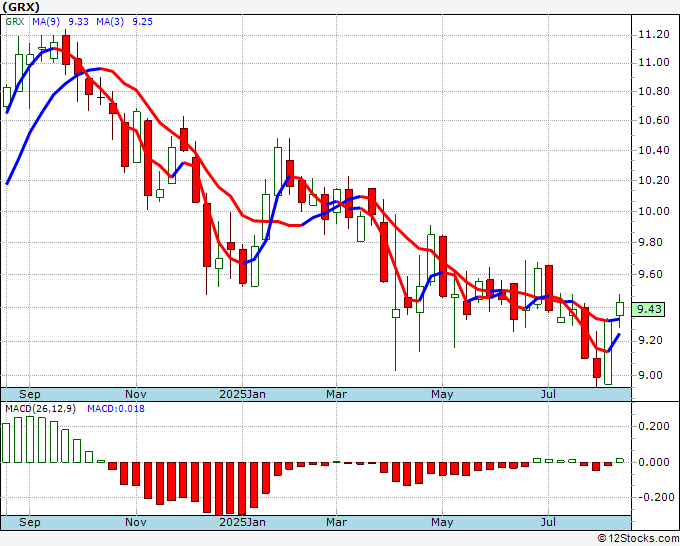Image resolution: width=680 pixels, height=546 pixels.
Task: Click Nov on the MACD panel date axis
Action: coord(136,522)
